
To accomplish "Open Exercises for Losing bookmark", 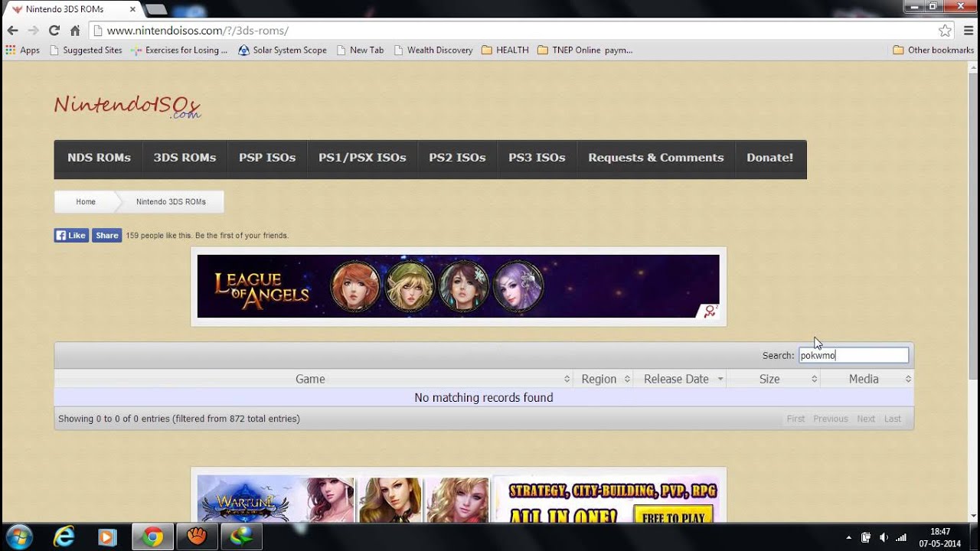I will (179, 50).
